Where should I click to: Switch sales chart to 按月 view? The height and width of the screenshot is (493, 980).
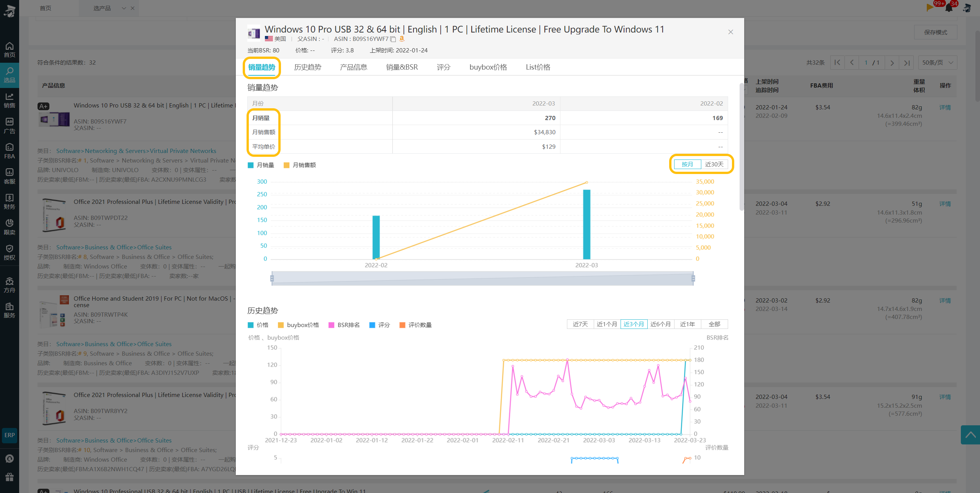(x=687, y=164)
